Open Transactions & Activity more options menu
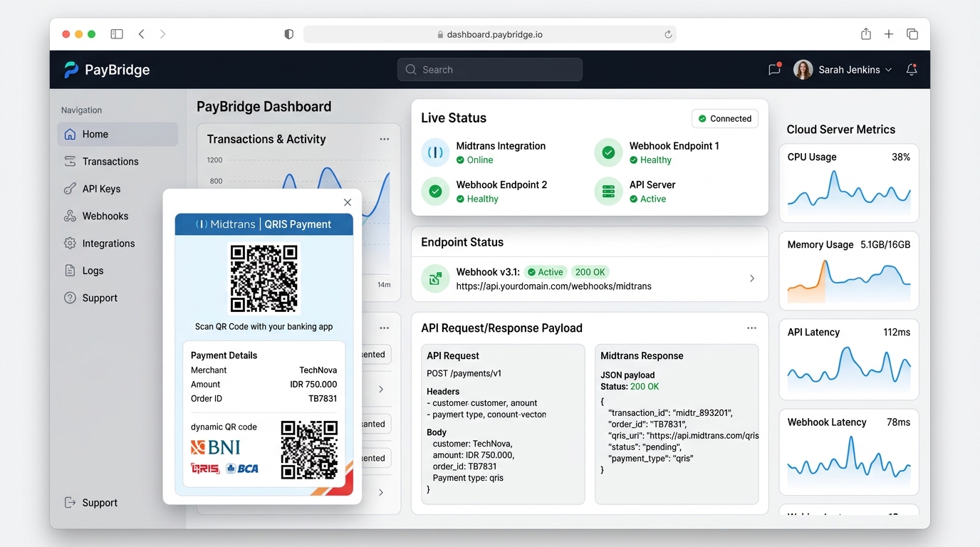 [385, 140]
